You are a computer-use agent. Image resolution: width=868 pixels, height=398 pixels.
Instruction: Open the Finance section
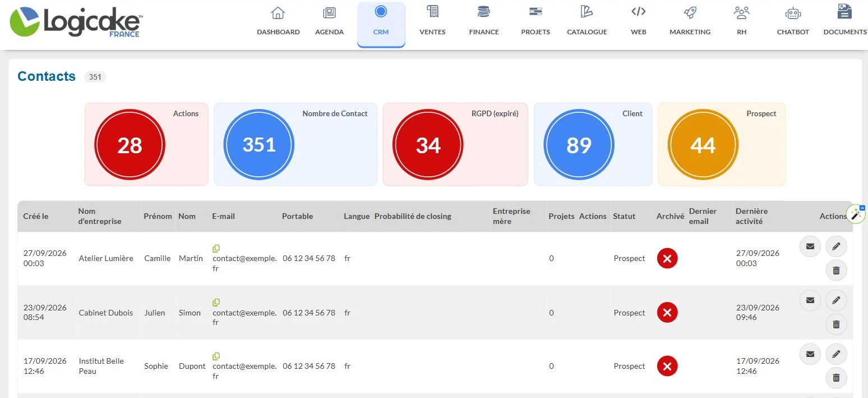[484, 21]
